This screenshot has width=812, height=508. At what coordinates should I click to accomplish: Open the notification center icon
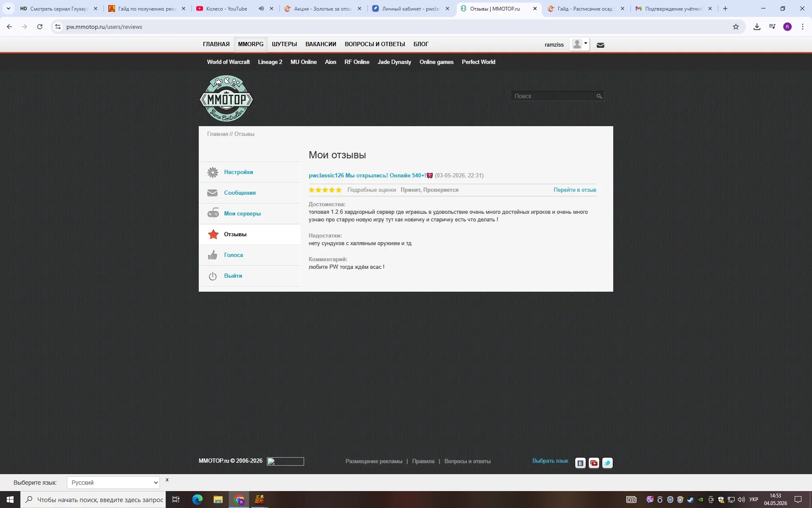pos(798,500)
